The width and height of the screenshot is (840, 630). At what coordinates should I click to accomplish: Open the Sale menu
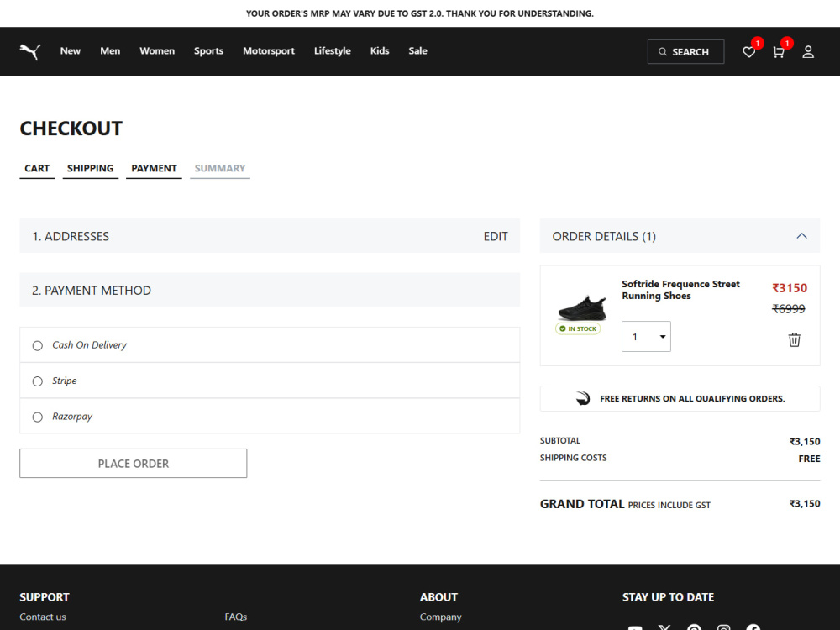point(417,51)
